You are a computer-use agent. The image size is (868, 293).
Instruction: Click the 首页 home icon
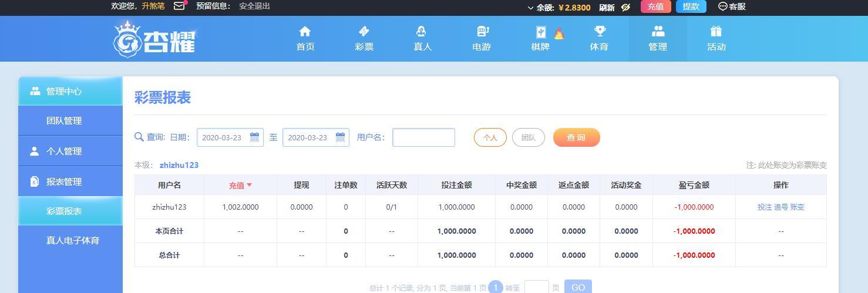point(305,32)
